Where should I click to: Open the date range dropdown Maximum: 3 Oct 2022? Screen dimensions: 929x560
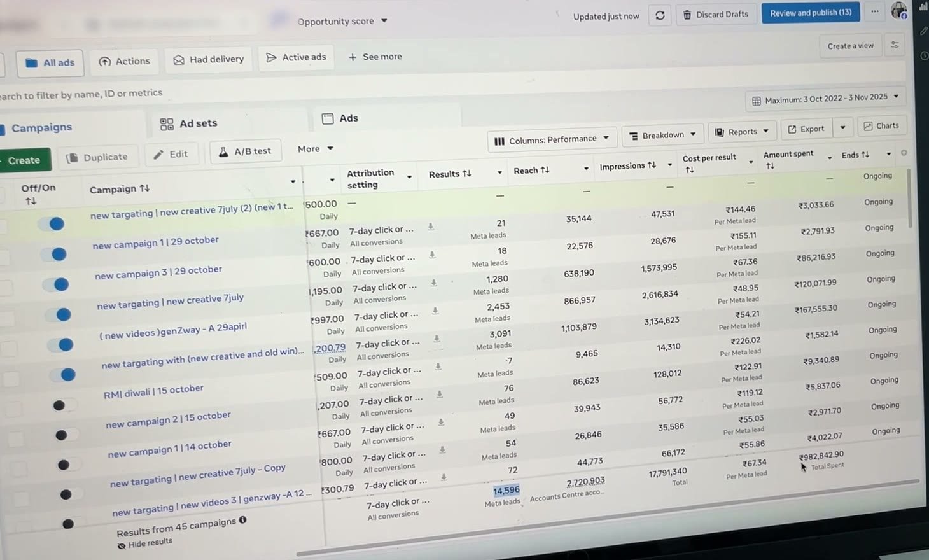(826, 99)
